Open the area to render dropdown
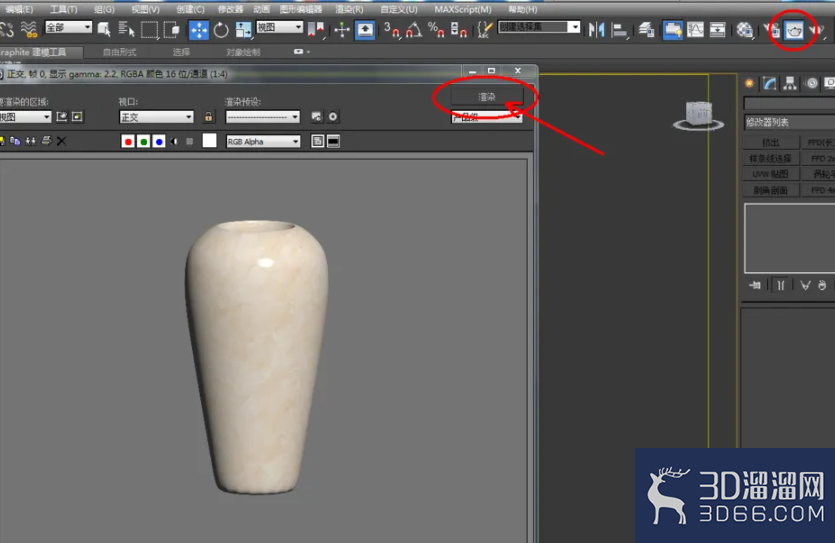Viewport: 835px width, 543px height. pyautogui.click(x=26, y=117)
